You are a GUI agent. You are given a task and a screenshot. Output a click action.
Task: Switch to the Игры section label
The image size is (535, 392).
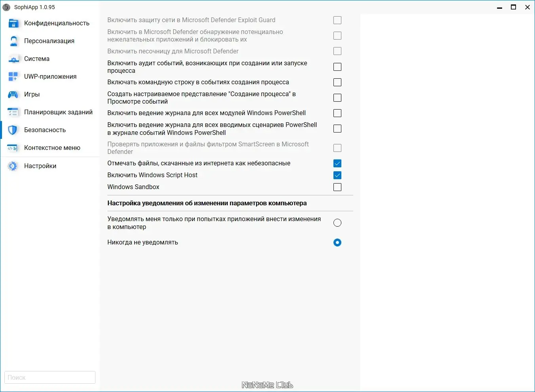tap(32, 95)
